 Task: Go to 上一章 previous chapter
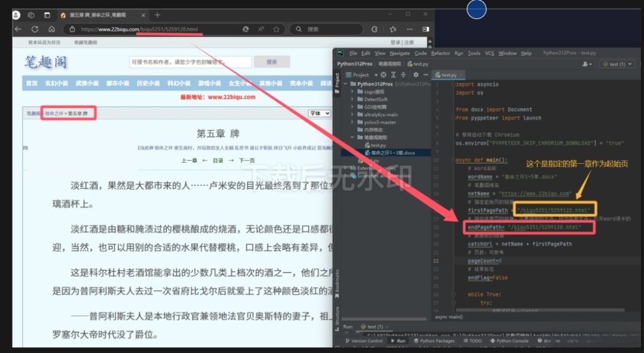tap(189, 160)
